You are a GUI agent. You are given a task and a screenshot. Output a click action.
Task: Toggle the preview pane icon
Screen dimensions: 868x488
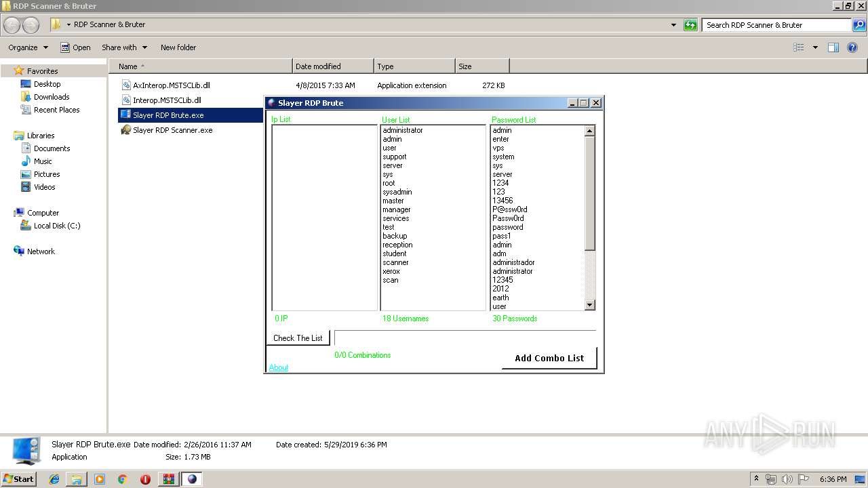(833, 47)
